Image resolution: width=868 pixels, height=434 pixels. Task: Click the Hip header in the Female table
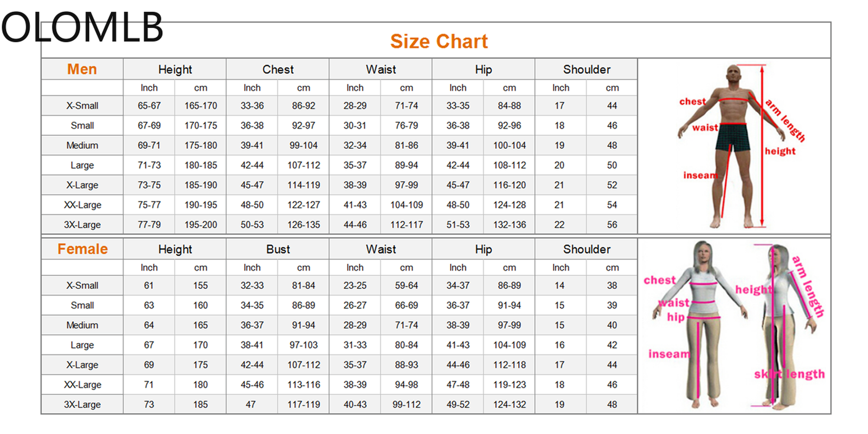[x=483, y=249]
